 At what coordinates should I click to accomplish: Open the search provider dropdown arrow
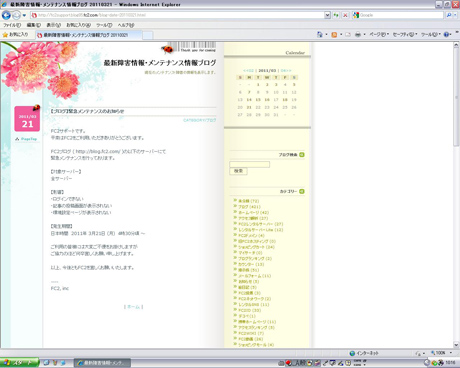[455, 15]
